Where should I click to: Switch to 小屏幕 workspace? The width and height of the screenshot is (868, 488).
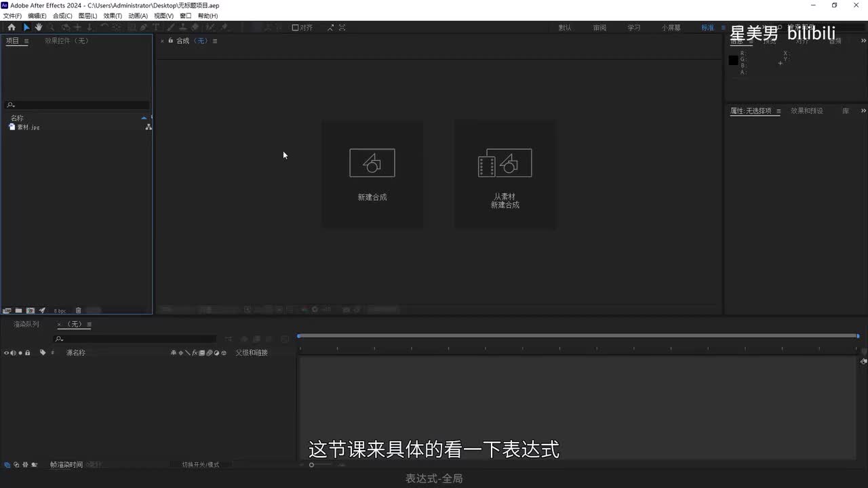(671, 28)
